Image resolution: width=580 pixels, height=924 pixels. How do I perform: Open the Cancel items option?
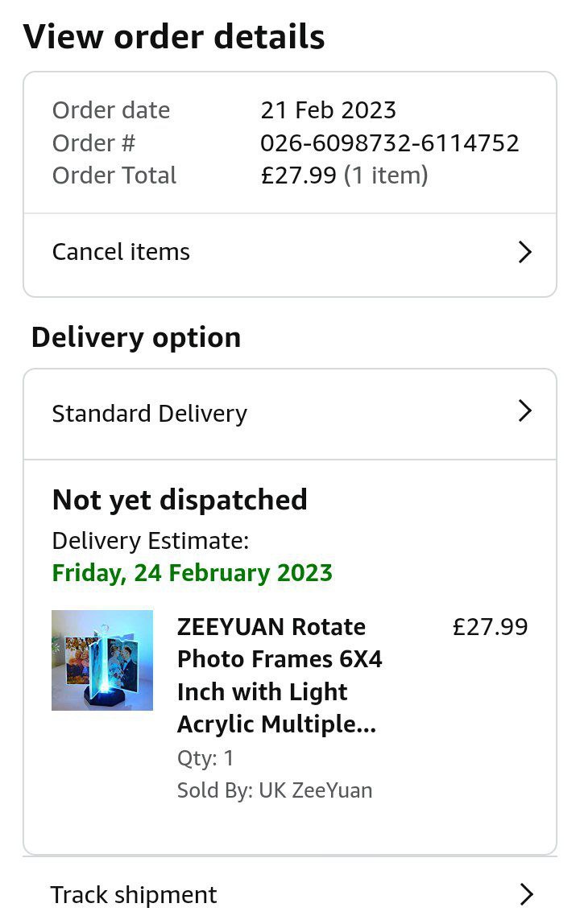click(x=121, y=252)
